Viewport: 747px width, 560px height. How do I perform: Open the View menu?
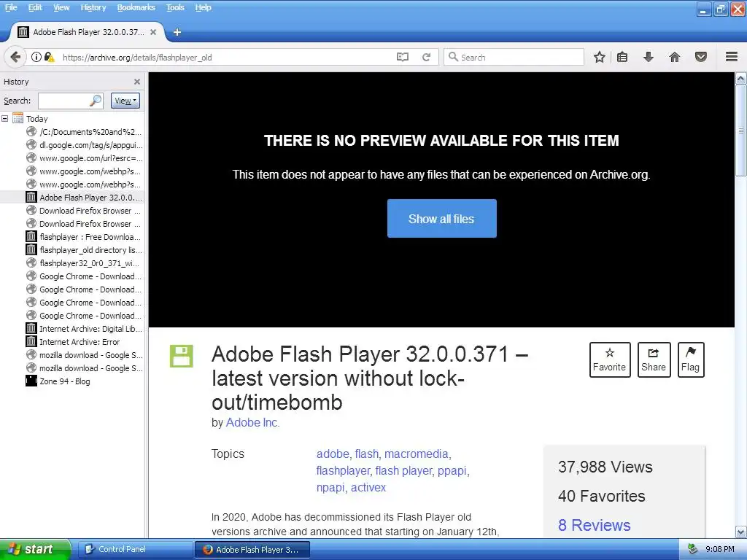[x=61, y=7]
